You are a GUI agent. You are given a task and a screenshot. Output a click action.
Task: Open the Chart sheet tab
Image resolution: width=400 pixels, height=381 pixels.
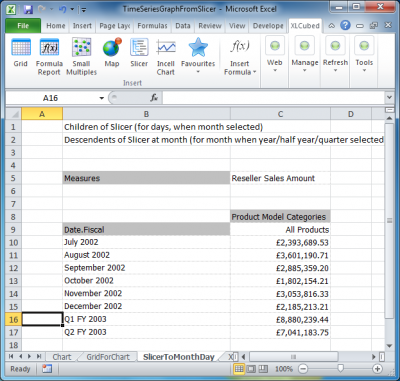click(62, 357)
